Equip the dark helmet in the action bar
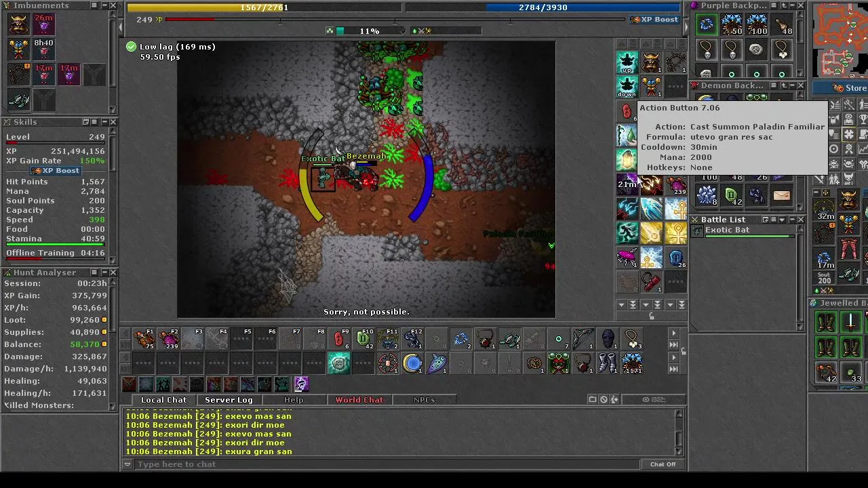 click(608, 339)
